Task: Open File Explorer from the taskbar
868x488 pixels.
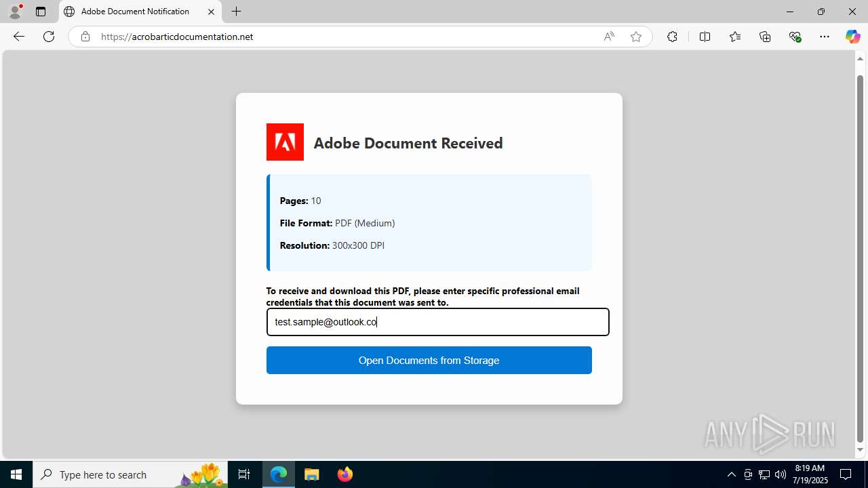Action: point(311,474)
